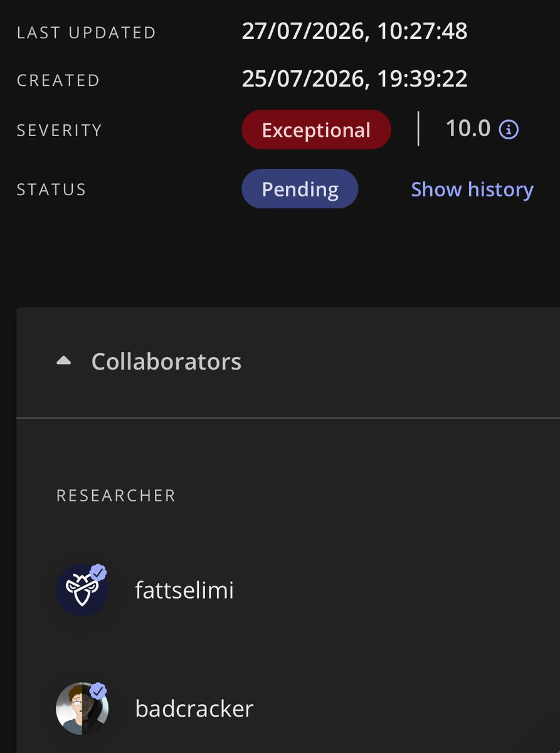Open the badcracker researcher name
The image size is (560, 753).
click(x=194, y=708)
